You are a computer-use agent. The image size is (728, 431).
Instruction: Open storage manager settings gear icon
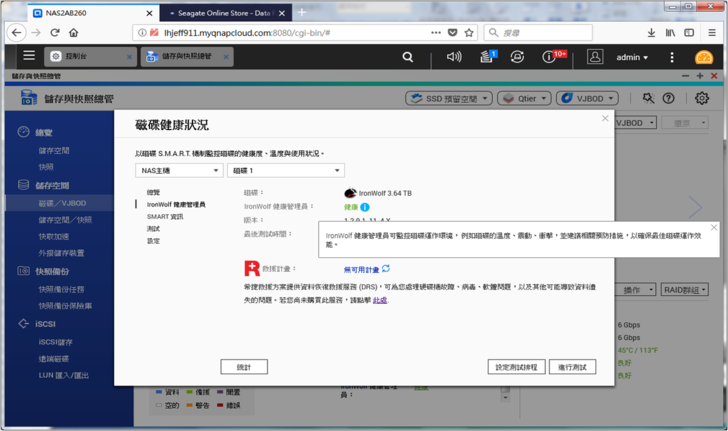(x=702, y=98)
